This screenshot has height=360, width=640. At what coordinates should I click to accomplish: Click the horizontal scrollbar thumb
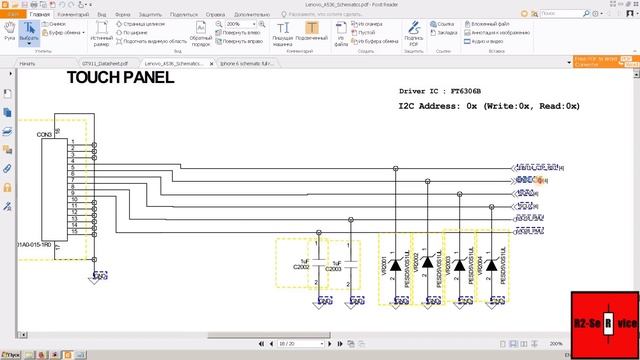tap(269, 335)
